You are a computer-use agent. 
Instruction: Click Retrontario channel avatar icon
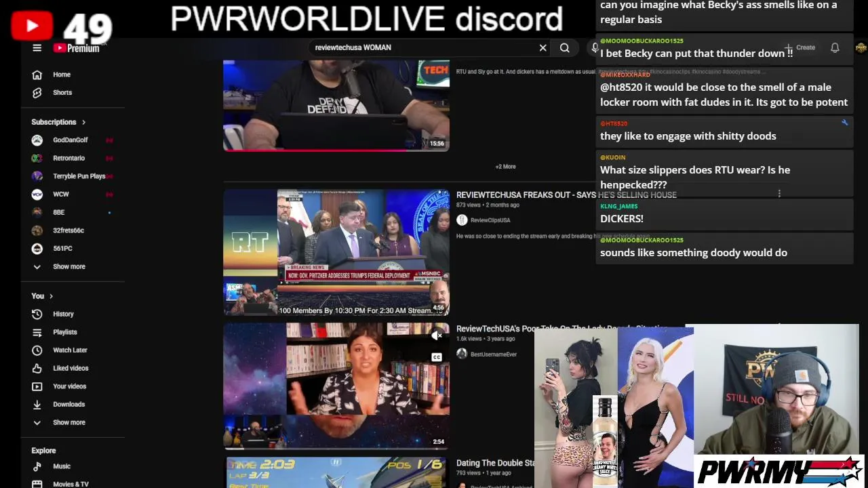tap(37, 158)
